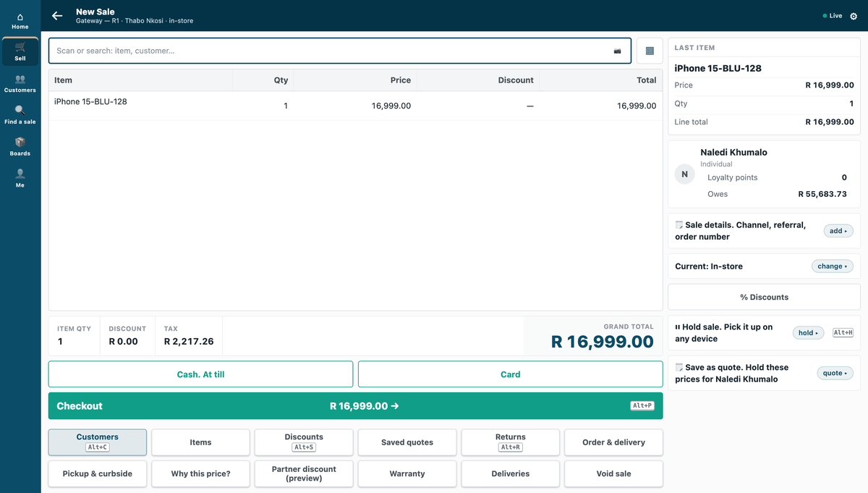Viewport: 868px width, 493px height.
Task: Click the line item quantity 1
Action: coord(286,106)
